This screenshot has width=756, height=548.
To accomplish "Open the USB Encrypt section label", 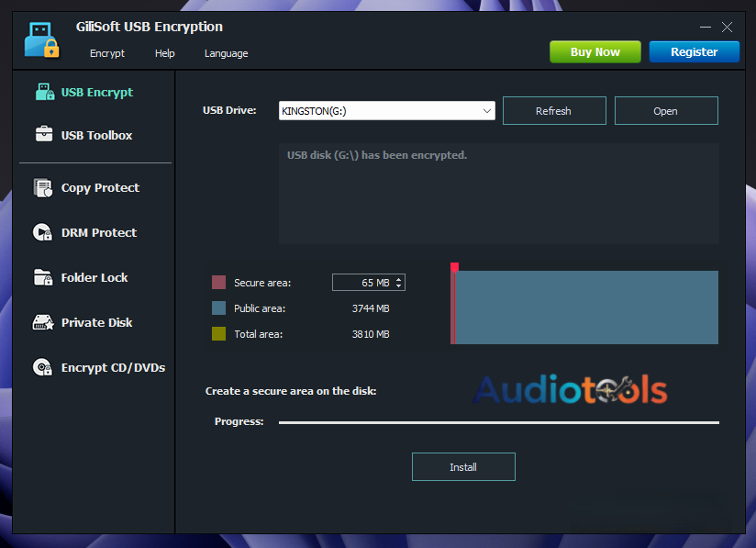I will [x=97, y=92].
